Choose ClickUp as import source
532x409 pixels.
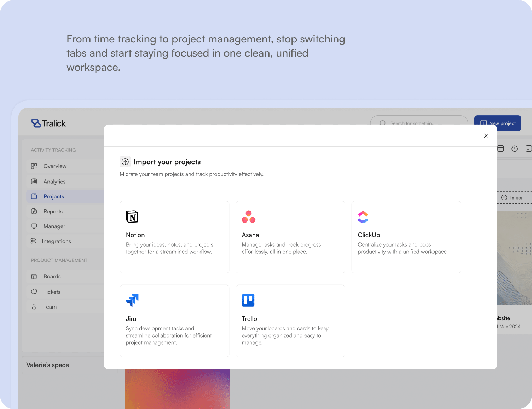click(x=406, y=237)
